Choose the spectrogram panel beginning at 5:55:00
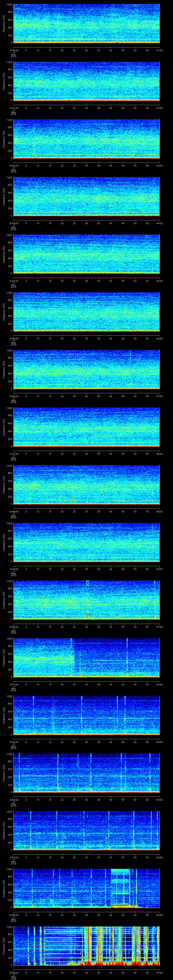Image resolution: width=173 pixels, height=980 pixels. 86,888
